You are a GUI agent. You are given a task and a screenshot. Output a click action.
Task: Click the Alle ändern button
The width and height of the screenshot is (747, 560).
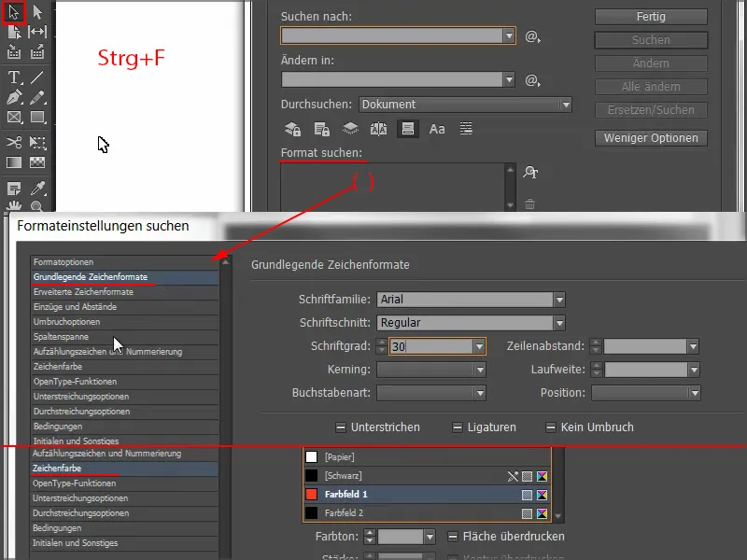coord(651,87)
